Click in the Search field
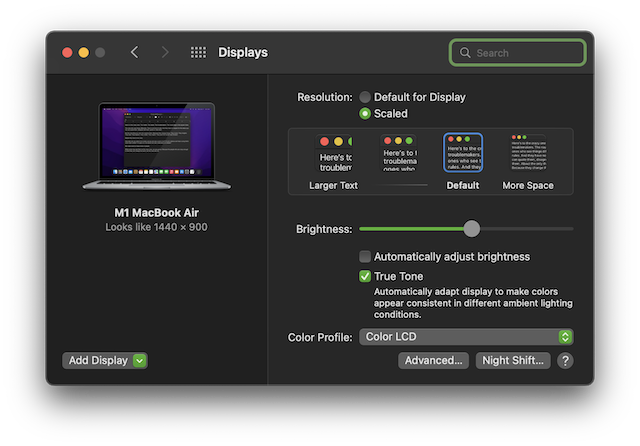 coord(518,53)
